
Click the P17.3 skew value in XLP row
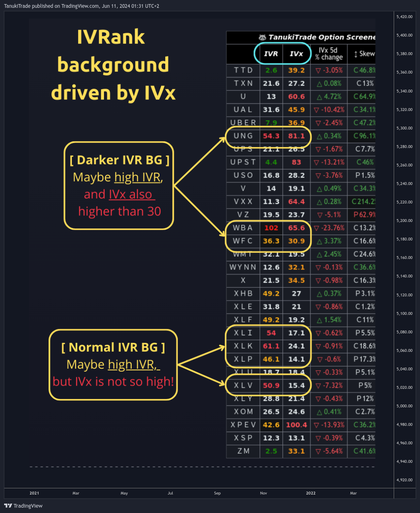365,360
